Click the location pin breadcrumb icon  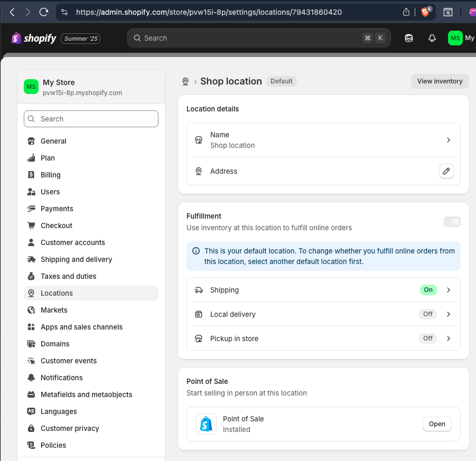coord(185,81)
